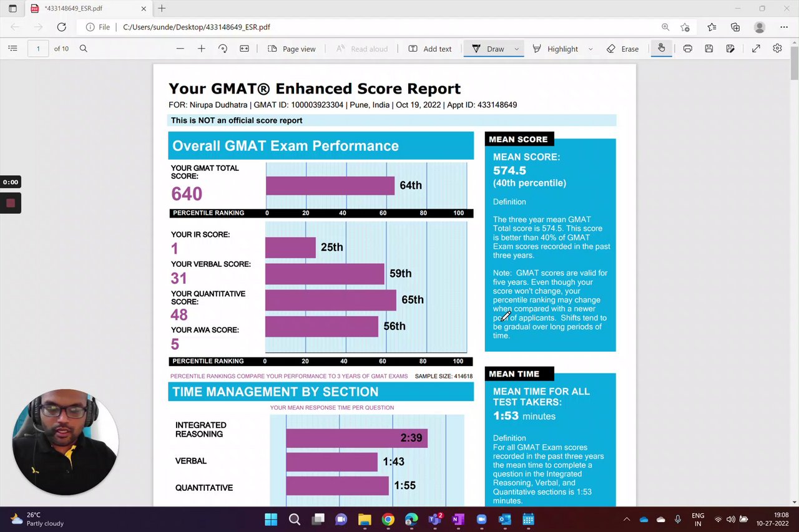The height and width of the screenshot is (532, 799).
Task: Expand the Draw tool options arrow
Action: [516, 49]
